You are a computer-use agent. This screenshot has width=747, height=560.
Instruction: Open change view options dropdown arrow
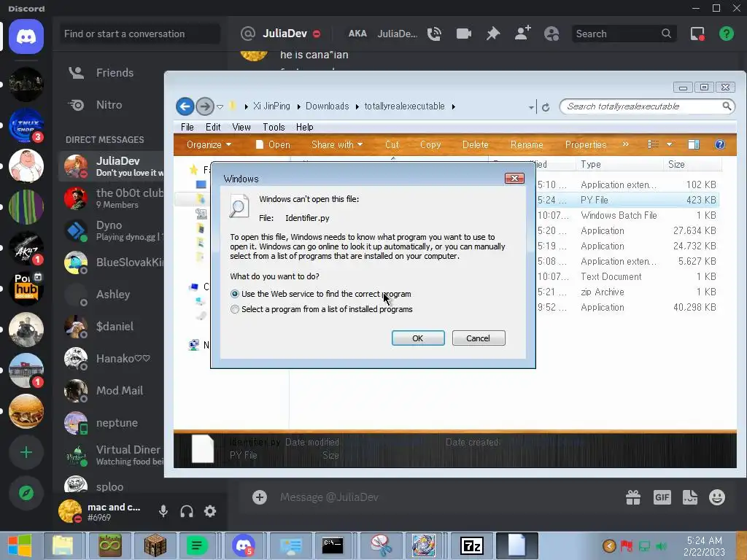pyautogui.click(x=670, y=144)
